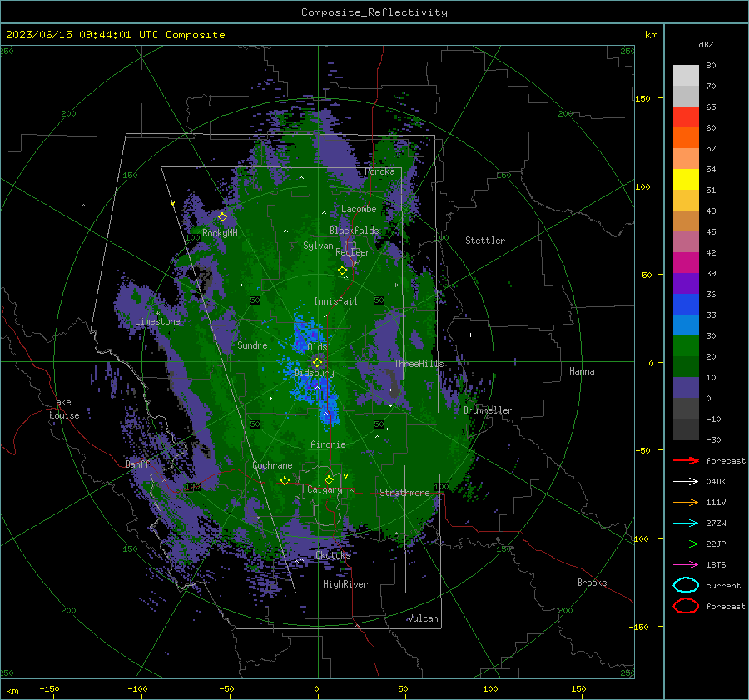Click the red forecast arrow legend icon
The width and height of the screenshot is (749, 700).
pyautogui.click(x=686, y=460)
